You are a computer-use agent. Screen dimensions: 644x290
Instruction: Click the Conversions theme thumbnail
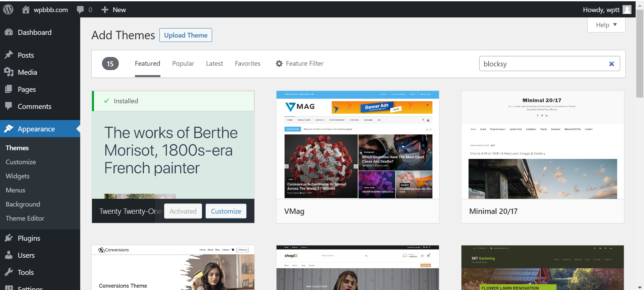coord(173,268)
